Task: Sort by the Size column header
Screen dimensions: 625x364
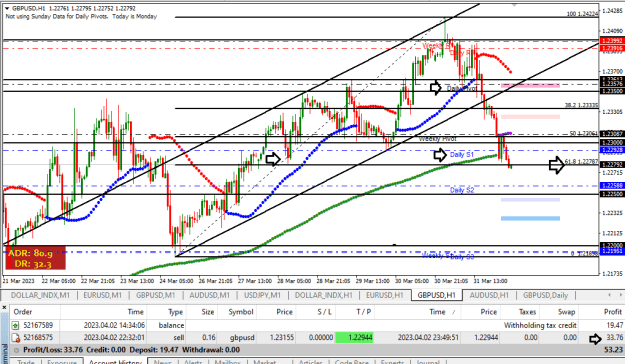Action: (207, 312)
